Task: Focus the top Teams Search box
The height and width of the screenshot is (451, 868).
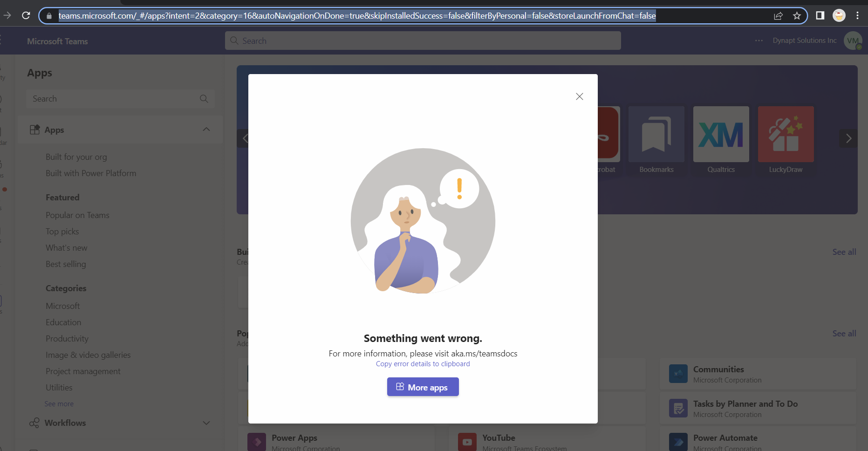Action: pos(423,41)
